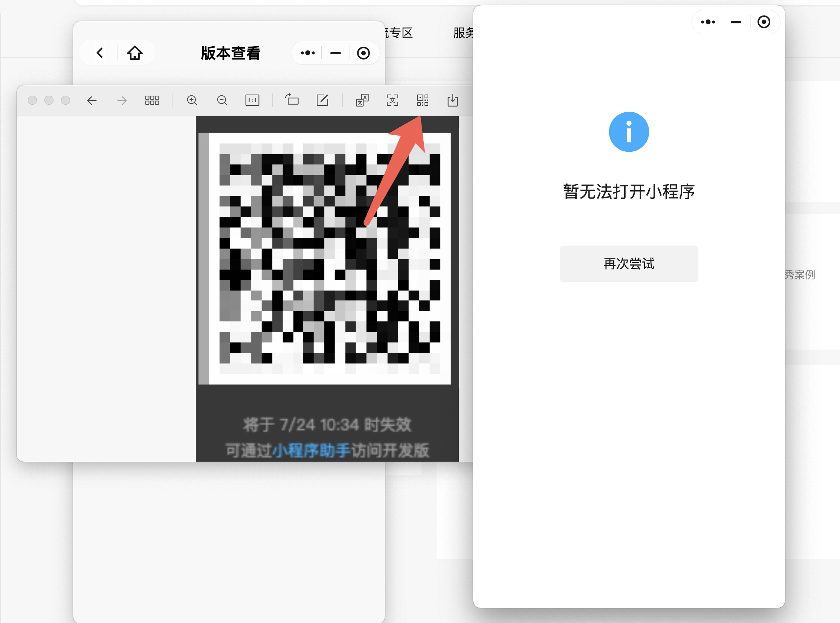Go back in 版本查看 mini program
Image resolution: width=840 pixels, height=623 pixels.
coord(100,53)
